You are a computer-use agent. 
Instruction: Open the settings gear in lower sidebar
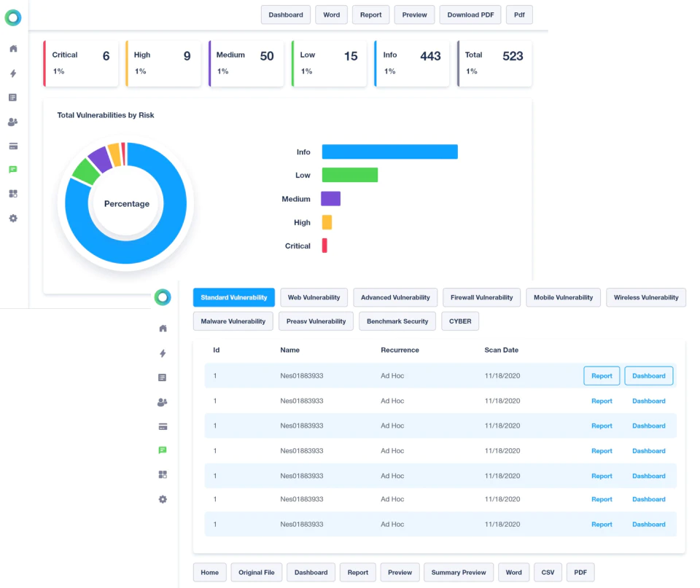click(163, 499)
